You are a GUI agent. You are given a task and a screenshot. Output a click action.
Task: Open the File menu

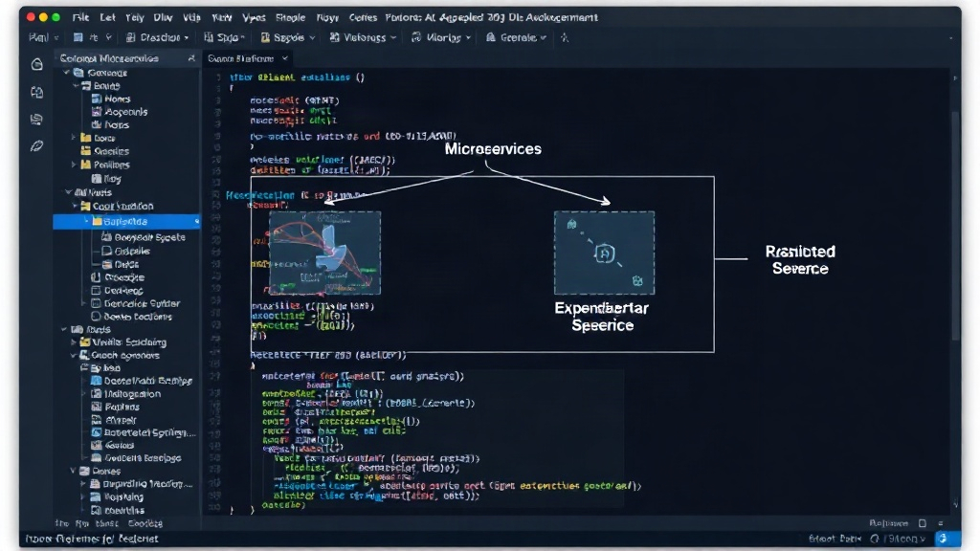80,17
